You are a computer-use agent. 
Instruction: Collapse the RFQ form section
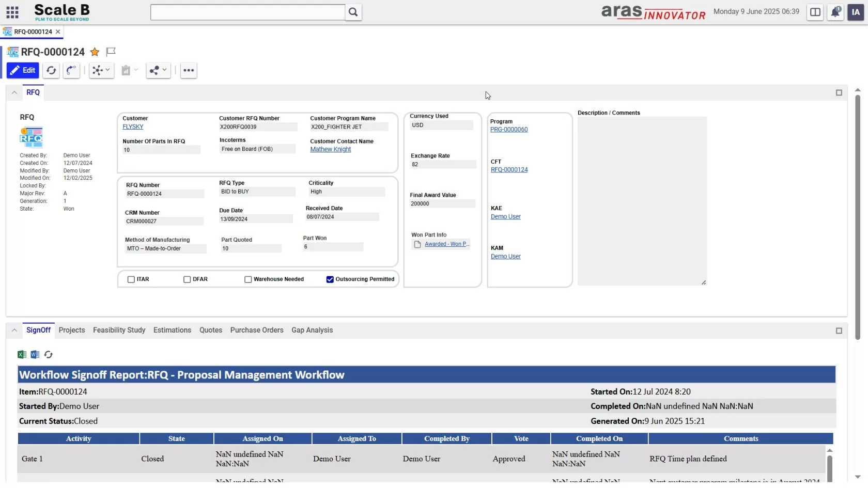14,92
